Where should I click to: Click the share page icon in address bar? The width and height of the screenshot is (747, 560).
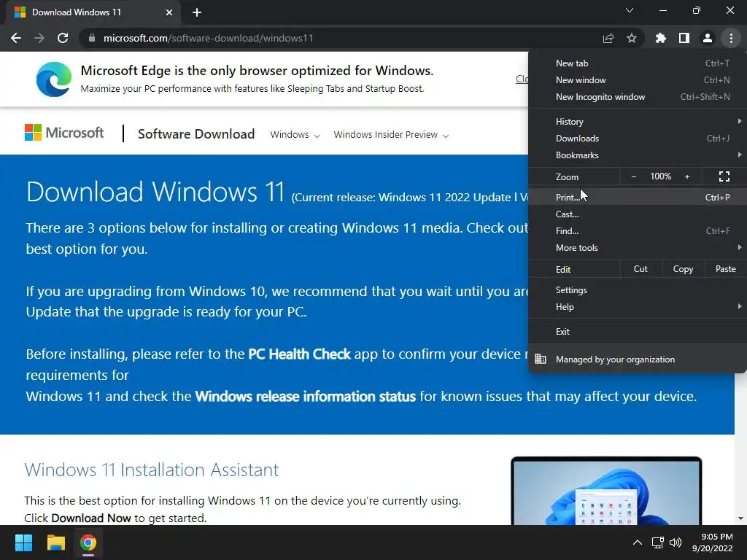(x=608, y=38)
